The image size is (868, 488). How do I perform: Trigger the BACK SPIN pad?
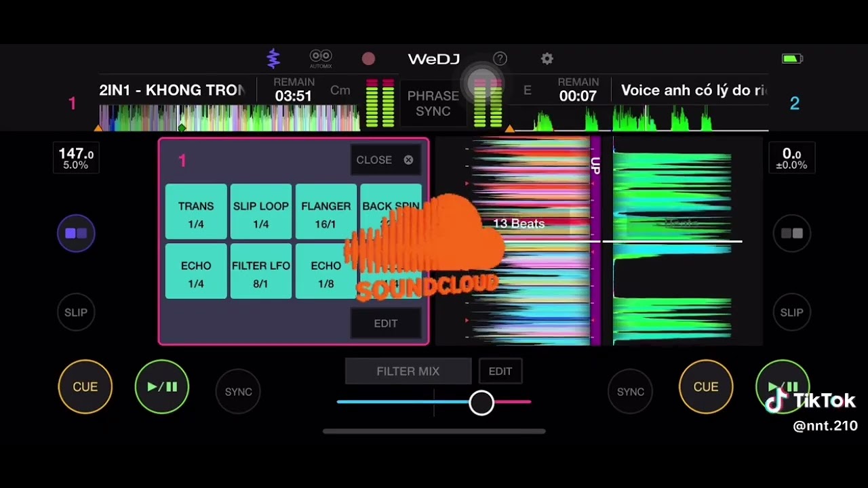pyautogui.click(x=391, y=212)
